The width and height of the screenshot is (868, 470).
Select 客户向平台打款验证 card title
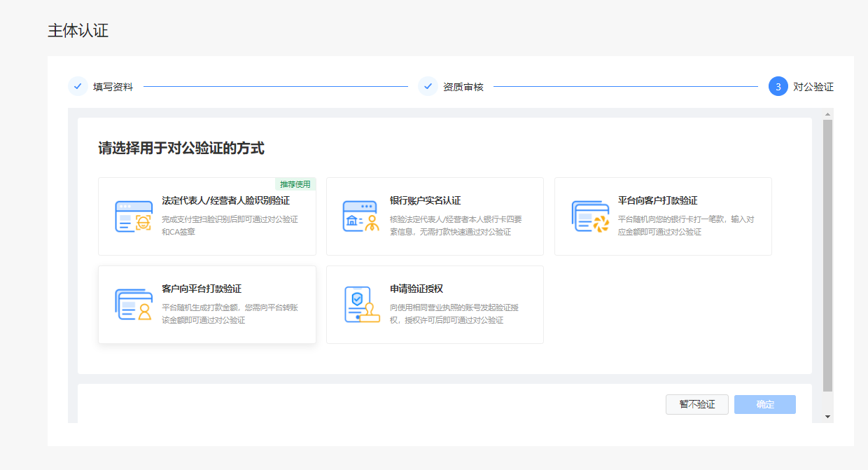pos(202,289)
